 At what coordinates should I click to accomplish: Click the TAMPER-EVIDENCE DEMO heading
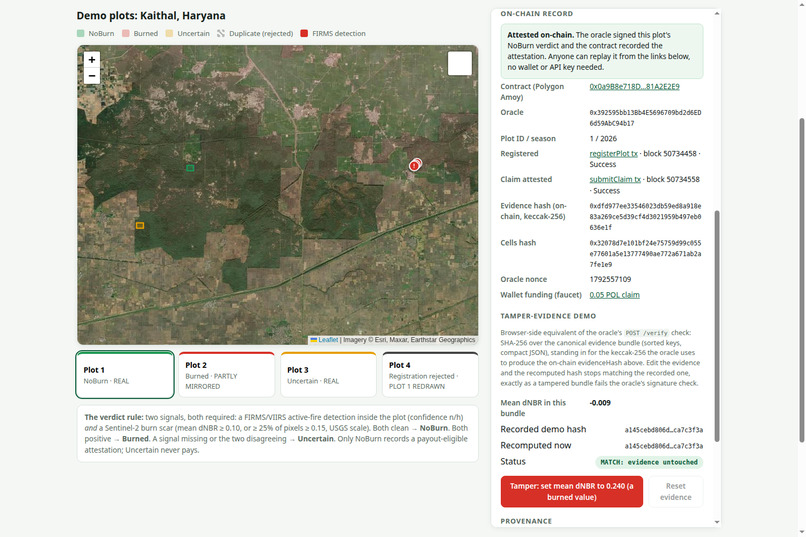point(548,316)
